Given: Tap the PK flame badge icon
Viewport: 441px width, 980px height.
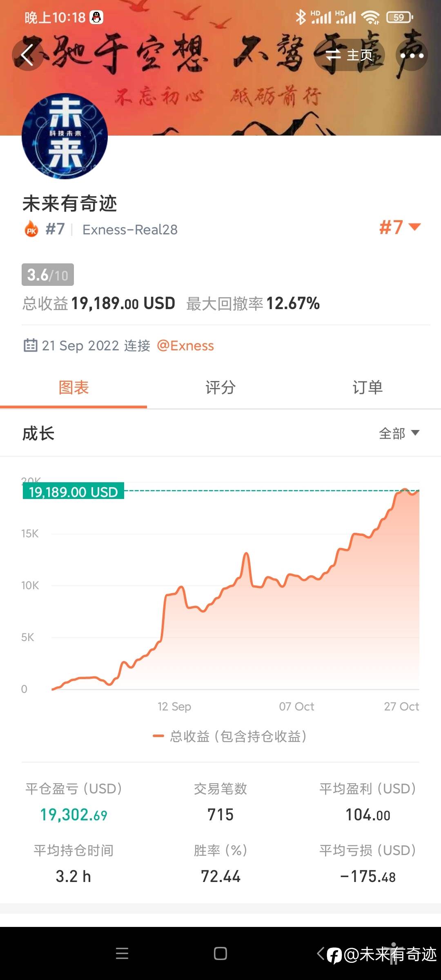Looking at the screenshot, I should pyautogui.click(x=31, y=229).
